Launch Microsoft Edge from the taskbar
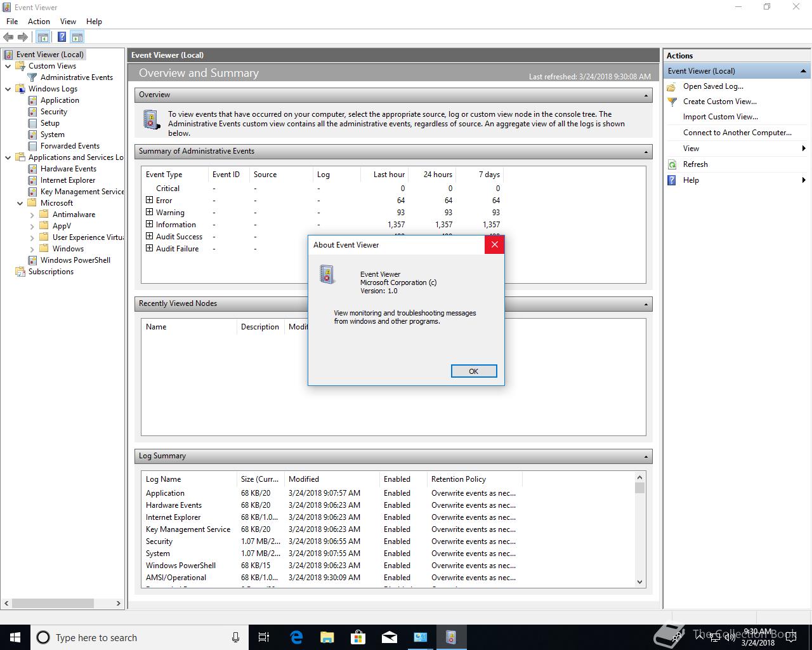The height and width of the screenshot is (650, 812). [296, 637]
